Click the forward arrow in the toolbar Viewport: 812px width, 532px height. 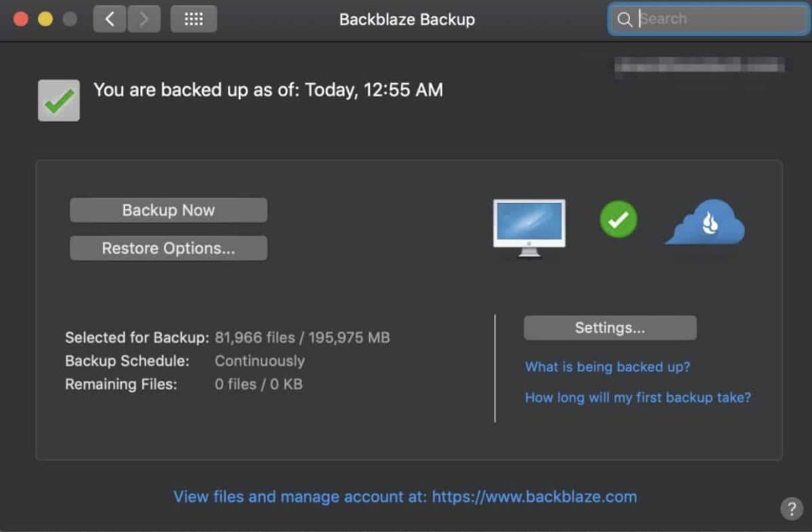(144, 20)
